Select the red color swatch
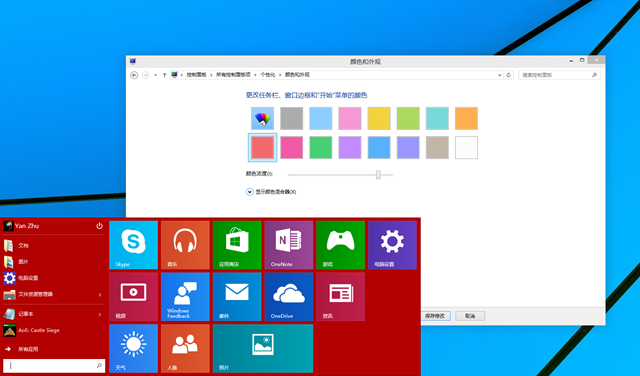The image size is (640, 376). pos(262,147)
